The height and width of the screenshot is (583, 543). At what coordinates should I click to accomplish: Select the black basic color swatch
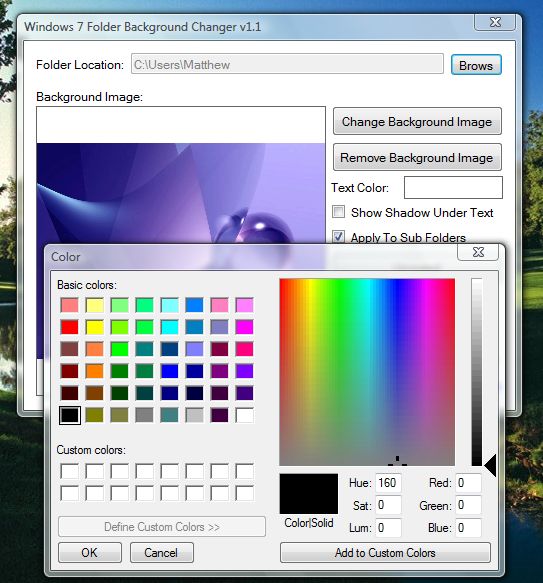[x=70, y=415]
